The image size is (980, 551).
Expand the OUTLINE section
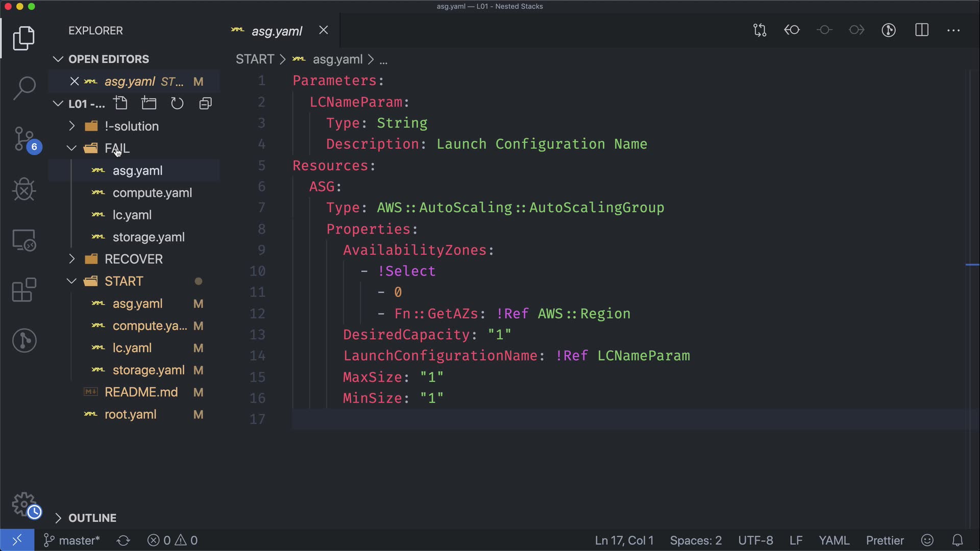(x=92, y=518)
